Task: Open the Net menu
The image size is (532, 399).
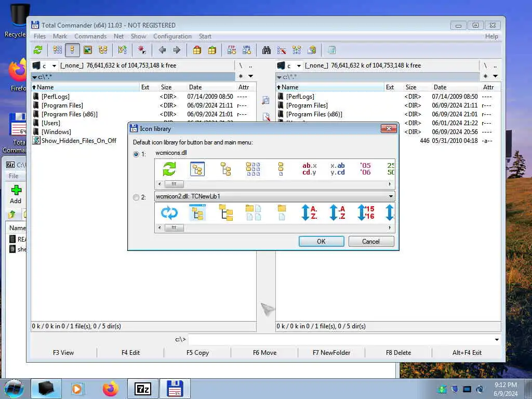Action: pyautogui.click(x=119, y=36)
